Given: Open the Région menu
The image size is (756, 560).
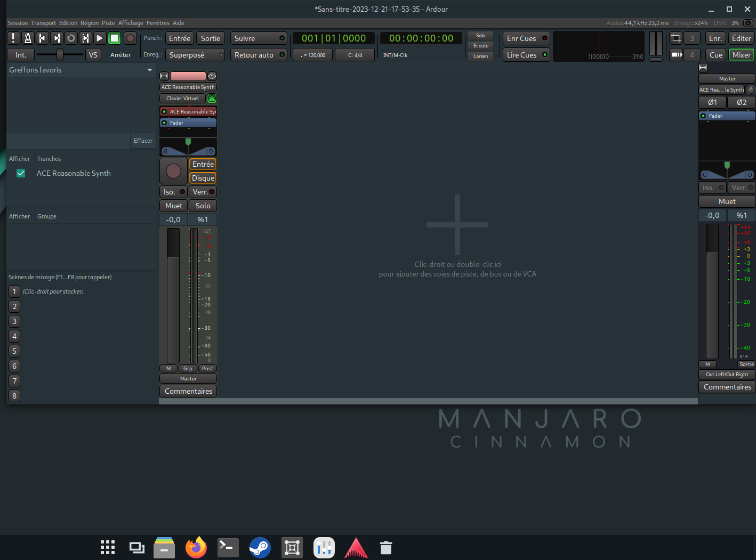Looking at the screenshot, I should click(90, 23).
